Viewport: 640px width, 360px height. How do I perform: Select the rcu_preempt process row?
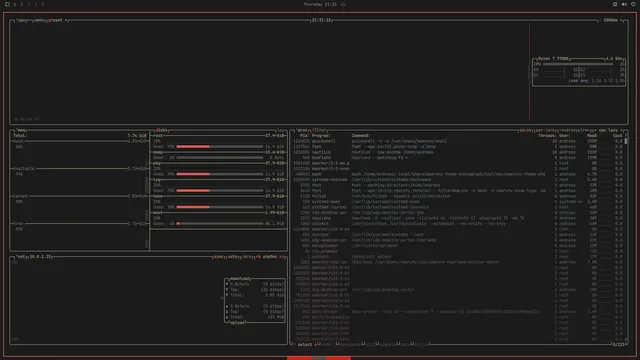click(x=458, y=251)
